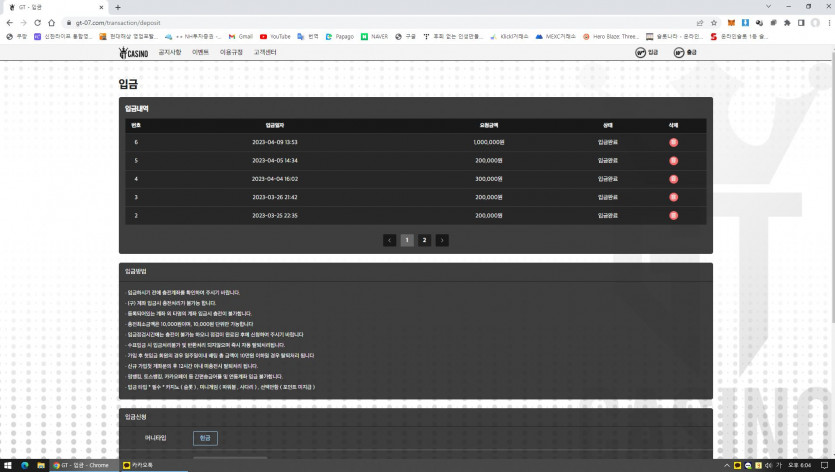Image resolution: width=835 pixels, height=472 pixels.
Task: Click the 300,000원 amount cell
Action: point(489,179)
